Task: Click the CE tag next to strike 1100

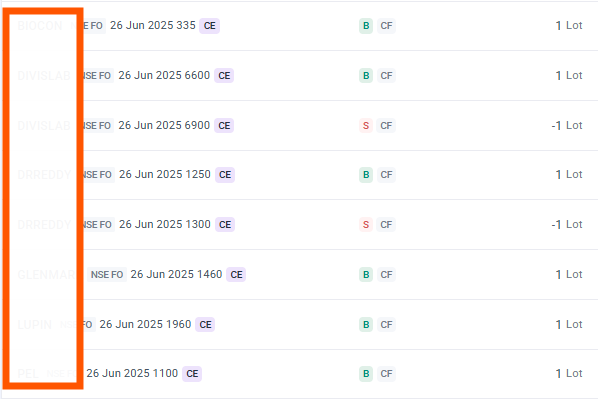Action: click(x=192, y=374)
